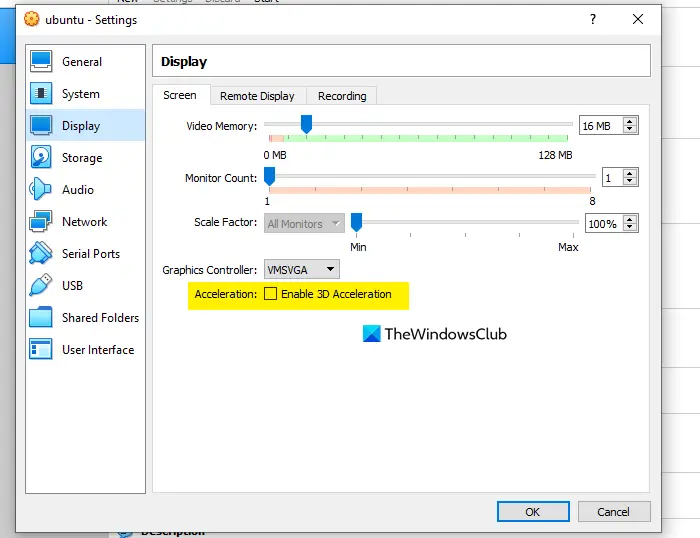The width and height of the screenshot is (700, 538).
Task: Select System label in sidebar
Action: [x=81, y=94]
